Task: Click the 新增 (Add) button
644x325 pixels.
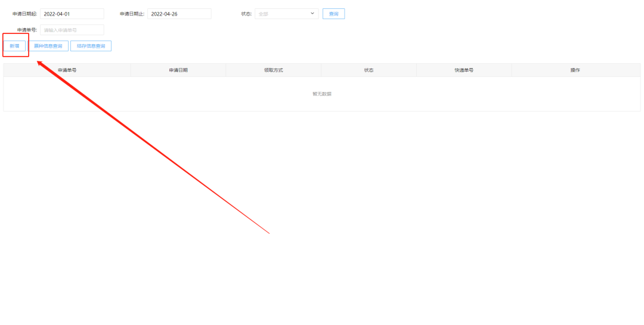Action: [14, 46]
